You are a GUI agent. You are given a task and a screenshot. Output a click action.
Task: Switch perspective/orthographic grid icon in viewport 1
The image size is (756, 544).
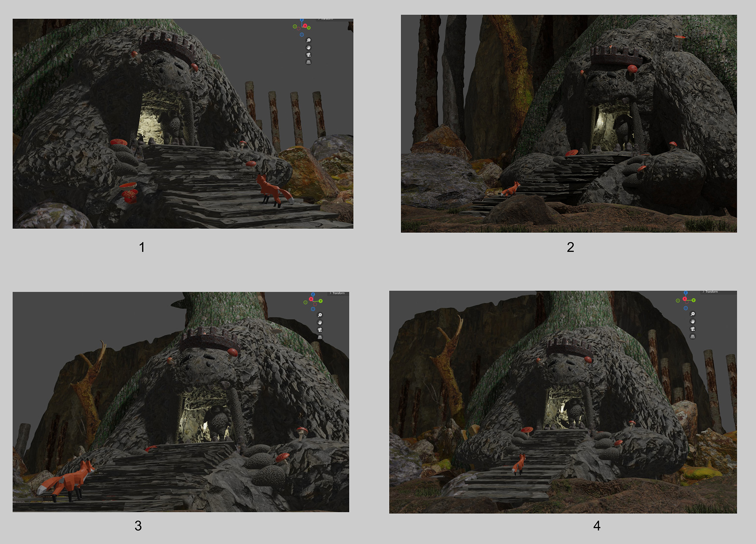[309, 62]
